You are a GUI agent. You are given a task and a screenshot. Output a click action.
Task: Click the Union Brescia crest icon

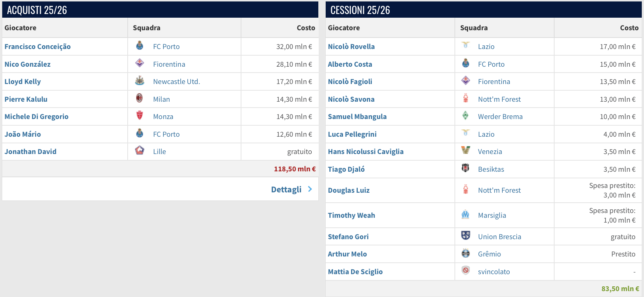466,235
